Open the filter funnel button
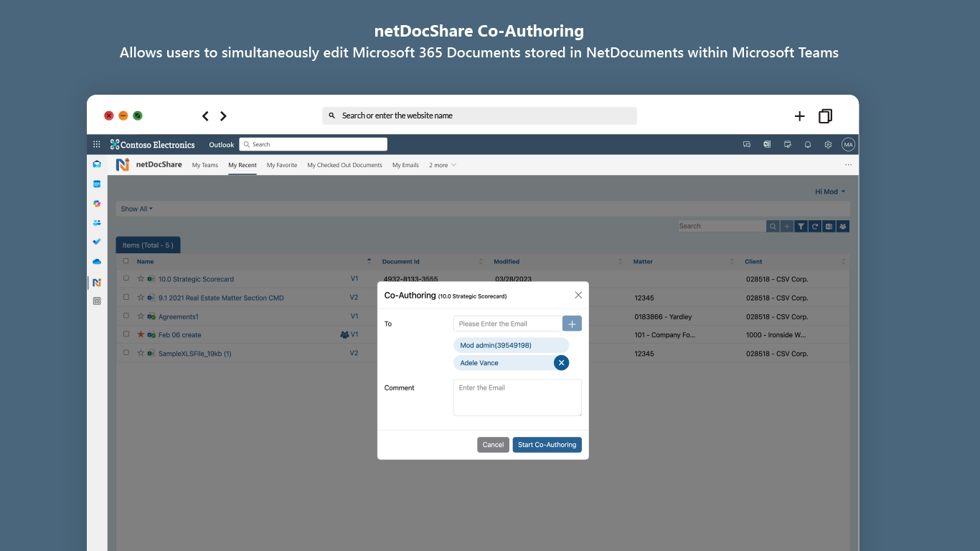 click(x=801, y=226)
